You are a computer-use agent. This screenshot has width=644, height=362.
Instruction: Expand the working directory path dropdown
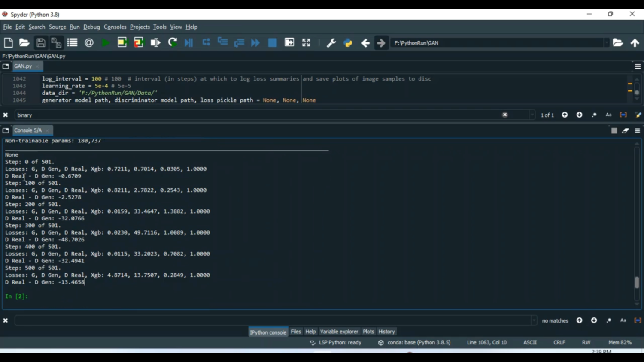pos(606,43)
